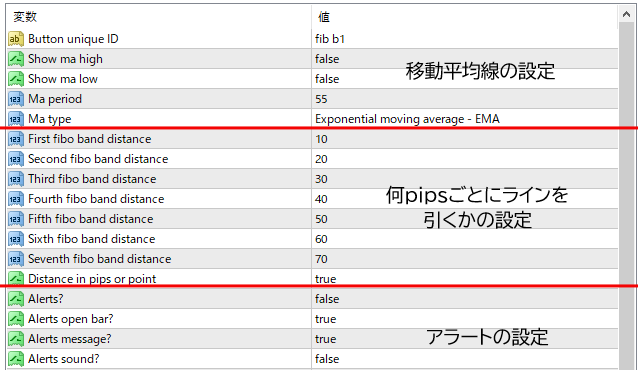Open the Distance in pips true value dropdown
The image size is (638, 370).
[465, 279]
